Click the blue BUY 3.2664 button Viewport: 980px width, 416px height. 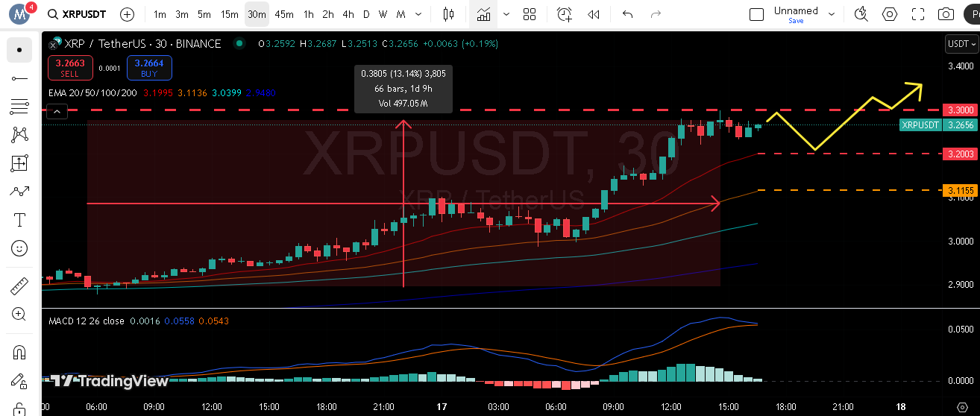pyautogui.click(x=149, y=68)
